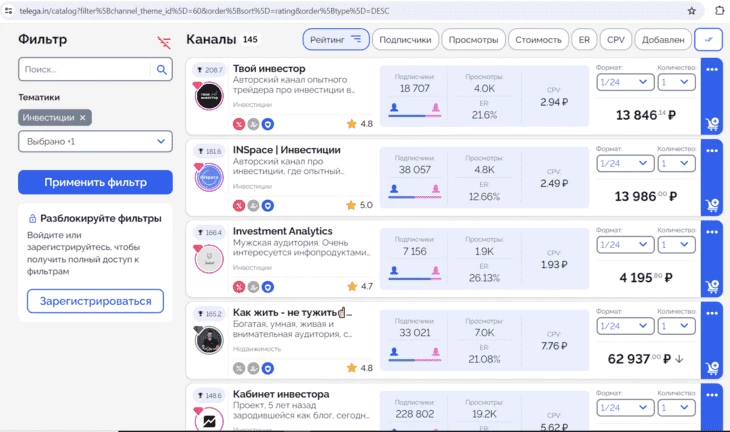Image resolution: width=730 pixels, height=432 pixels.
Task: Expand the Выбрано +1 topics dropdown
Action: click(95, 142)
